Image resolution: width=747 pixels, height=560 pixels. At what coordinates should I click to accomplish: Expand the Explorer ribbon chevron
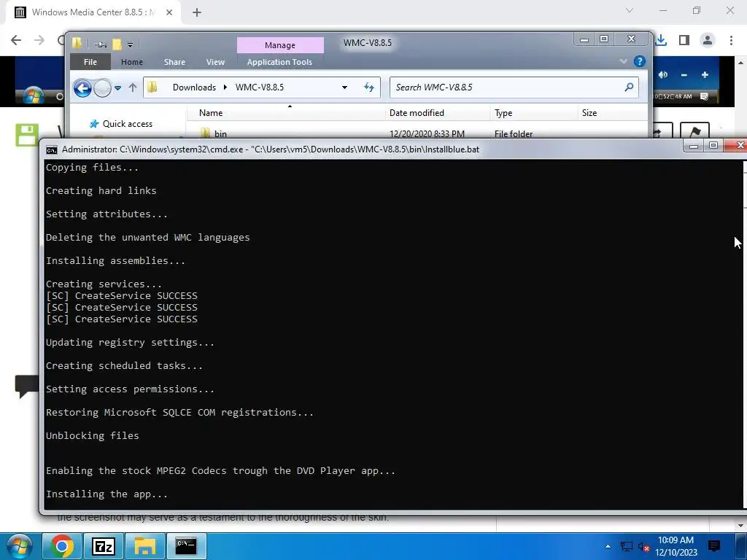(623, 61)
